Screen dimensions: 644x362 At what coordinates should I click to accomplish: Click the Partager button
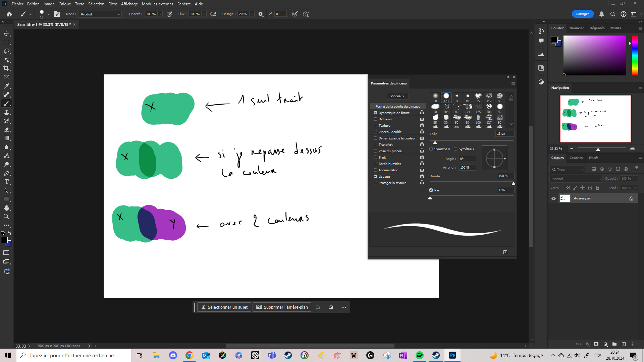tap(582, 14)
